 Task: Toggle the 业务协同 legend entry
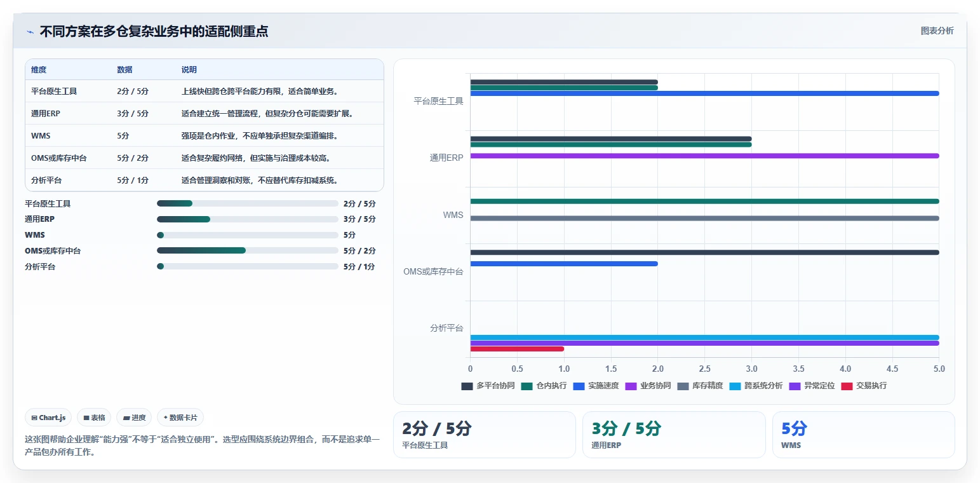[x=648, y=386]
